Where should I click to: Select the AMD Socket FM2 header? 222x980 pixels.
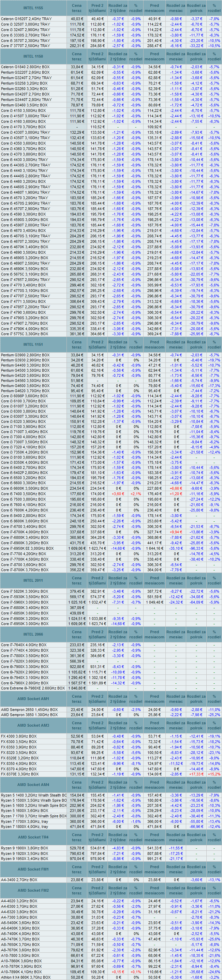click(33, 890)
